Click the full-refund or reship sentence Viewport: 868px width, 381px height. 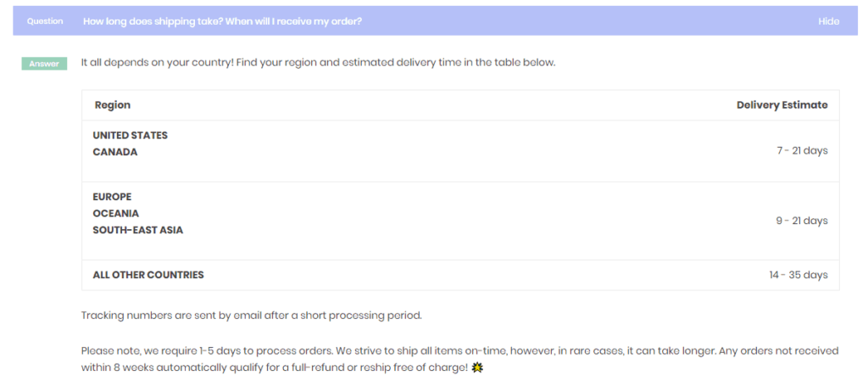click(459, 359)
